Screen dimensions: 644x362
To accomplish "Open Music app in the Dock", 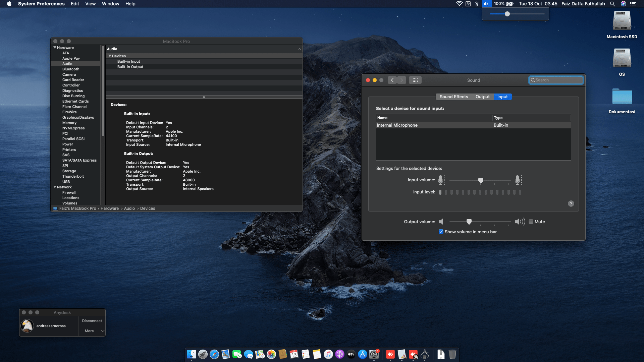I will pos(328,354).
